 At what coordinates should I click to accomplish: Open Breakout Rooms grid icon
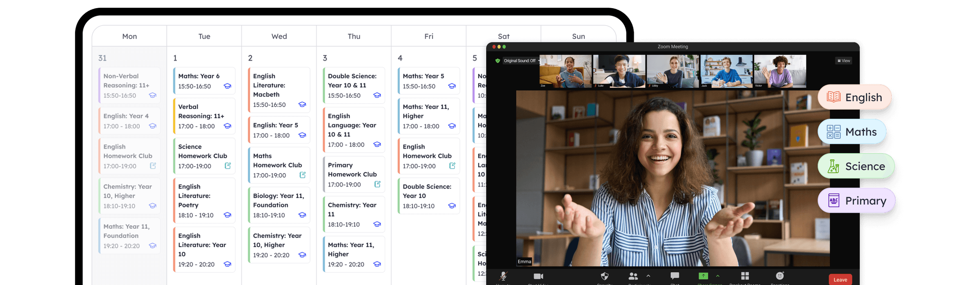(745, 276)
